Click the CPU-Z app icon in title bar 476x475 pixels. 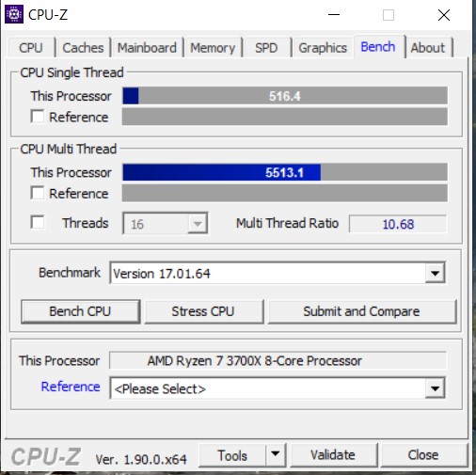click(x=14, y=14)
